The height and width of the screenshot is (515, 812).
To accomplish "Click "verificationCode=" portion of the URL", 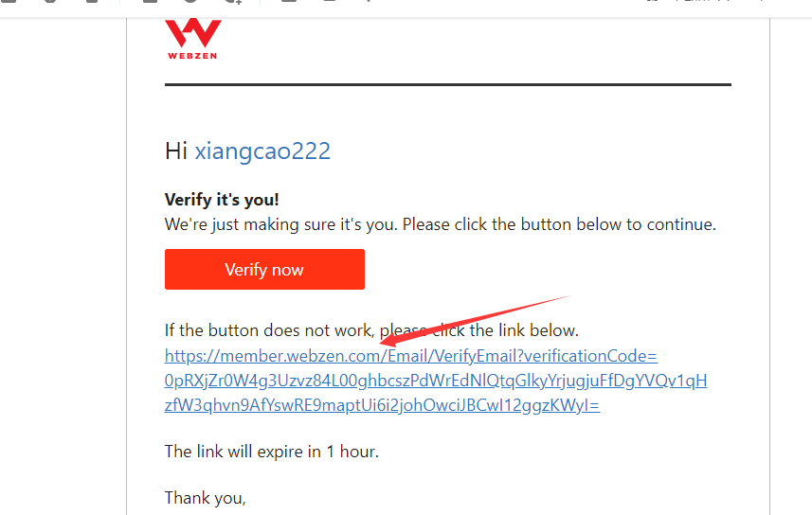I will click(591, 356).
